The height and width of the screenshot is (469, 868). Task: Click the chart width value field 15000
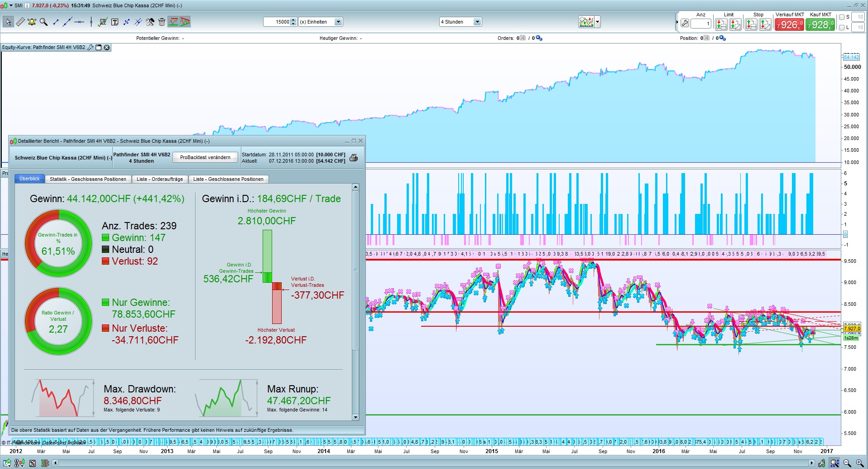point(277,22)
